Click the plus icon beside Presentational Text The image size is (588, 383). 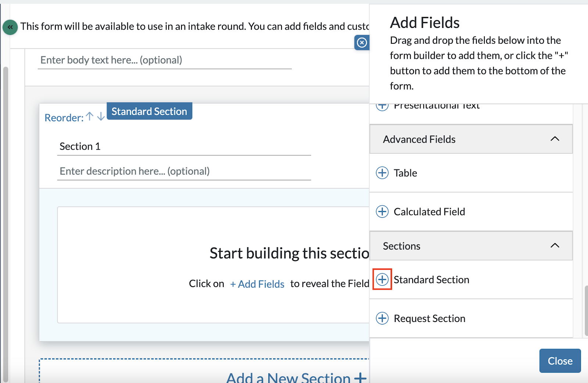point(382,106)
